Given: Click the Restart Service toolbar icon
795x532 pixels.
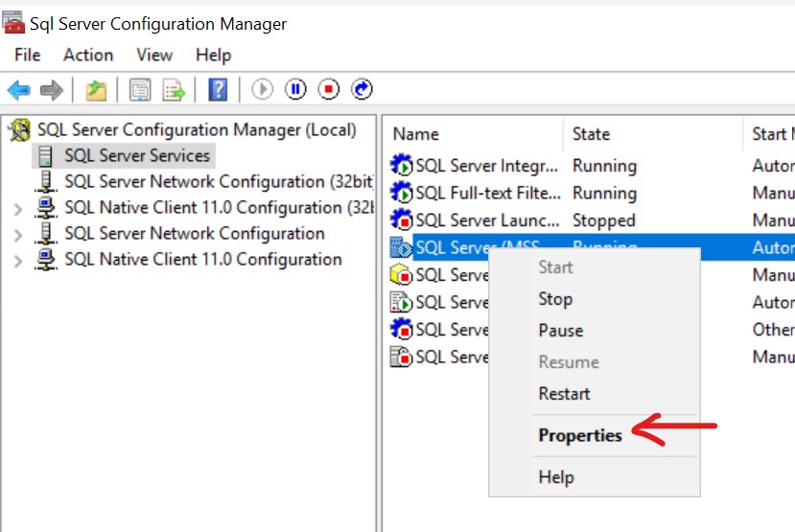Looking at the screenshot, I should pyautogui.click(x=362, y=90).
